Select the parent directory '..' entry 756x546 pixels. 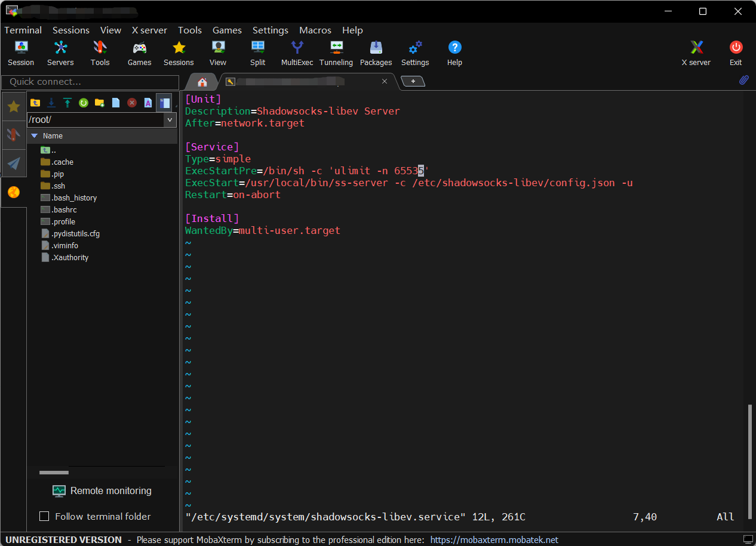pyautogui.click(x=48, y=150)
